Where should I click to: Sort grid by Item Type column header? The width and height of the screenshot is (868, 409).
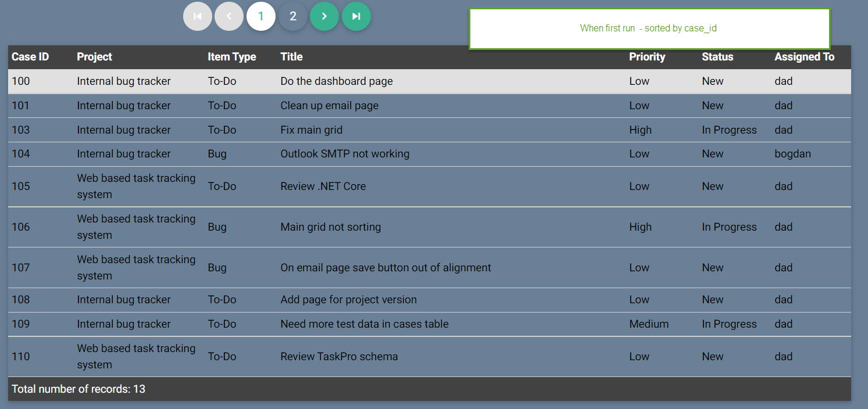[x=232, y=57]
